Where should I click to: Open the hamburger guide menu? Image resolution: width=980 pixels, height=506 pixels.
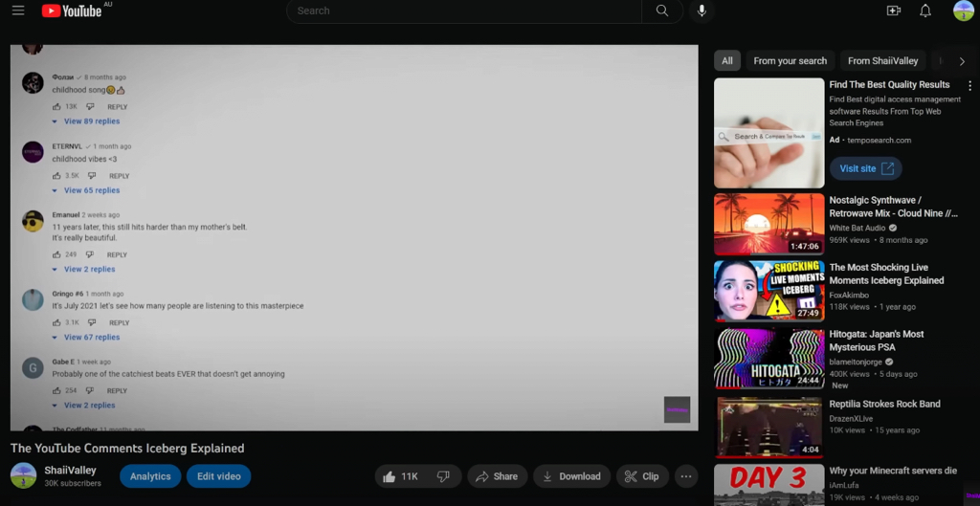[x=18, y=11]
